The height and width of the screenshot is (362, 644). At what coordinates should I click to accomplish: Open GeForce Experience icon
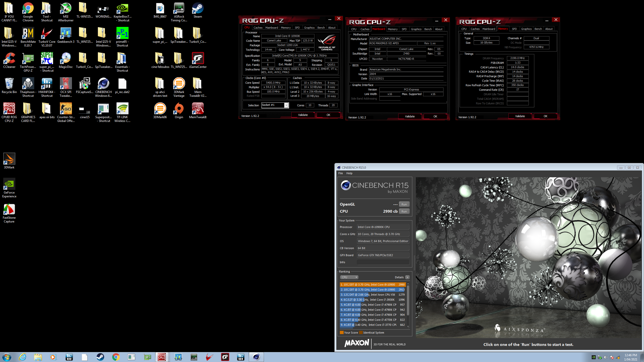(x=9, y=188)
